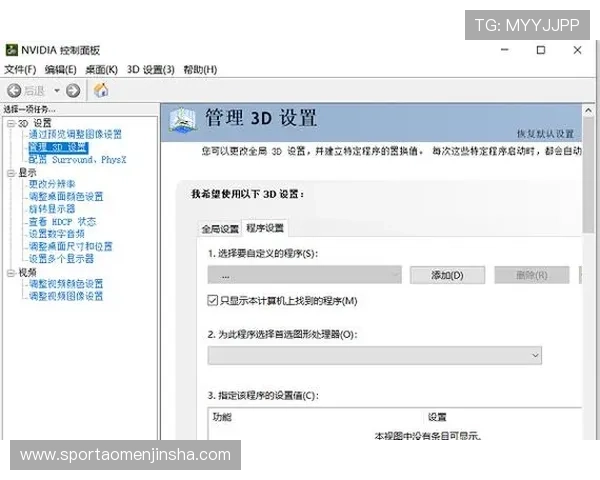Select 设置数字音频 in the tree
Viewport: 600px width, 480px height.
57,234
